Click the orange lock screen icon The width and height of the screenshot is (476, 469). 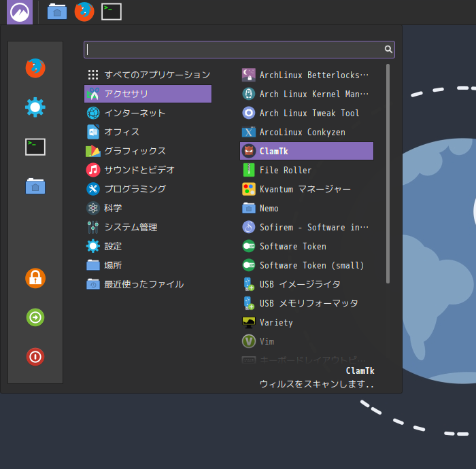coord(35,277)
